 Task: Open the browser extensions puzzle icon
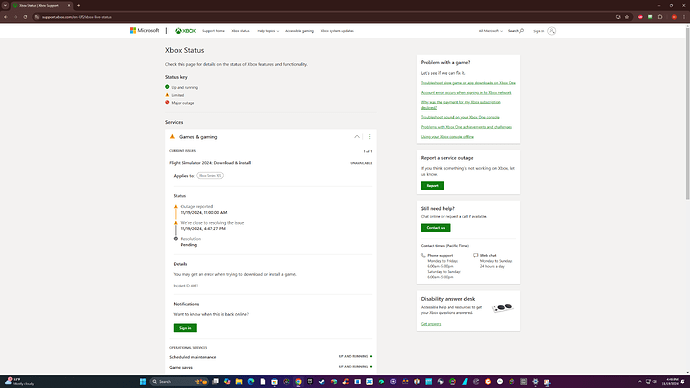coord(660,17)
